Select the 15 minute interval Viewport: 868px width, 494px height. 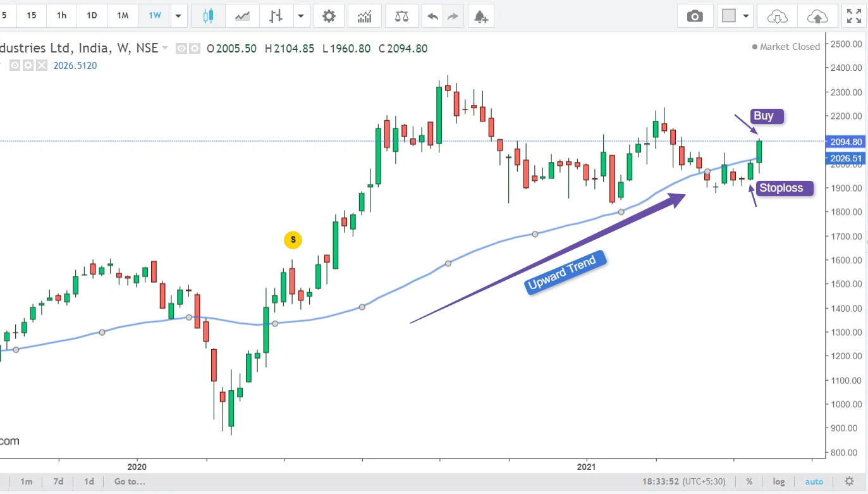32,16
